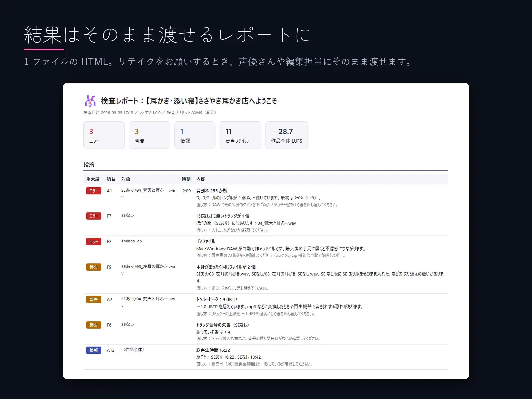
Task: Click the 抜けている番号：4 line
Action: coord(213,332)
